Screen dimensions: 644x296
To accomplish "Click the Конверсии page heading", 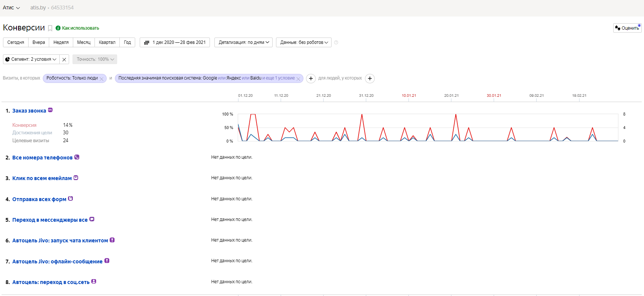I will pyautogui.click(x=24, y=28).
